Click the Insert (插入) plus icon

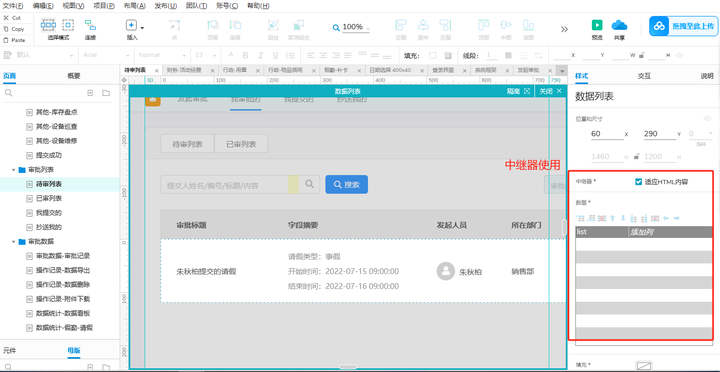click(131, 26)
